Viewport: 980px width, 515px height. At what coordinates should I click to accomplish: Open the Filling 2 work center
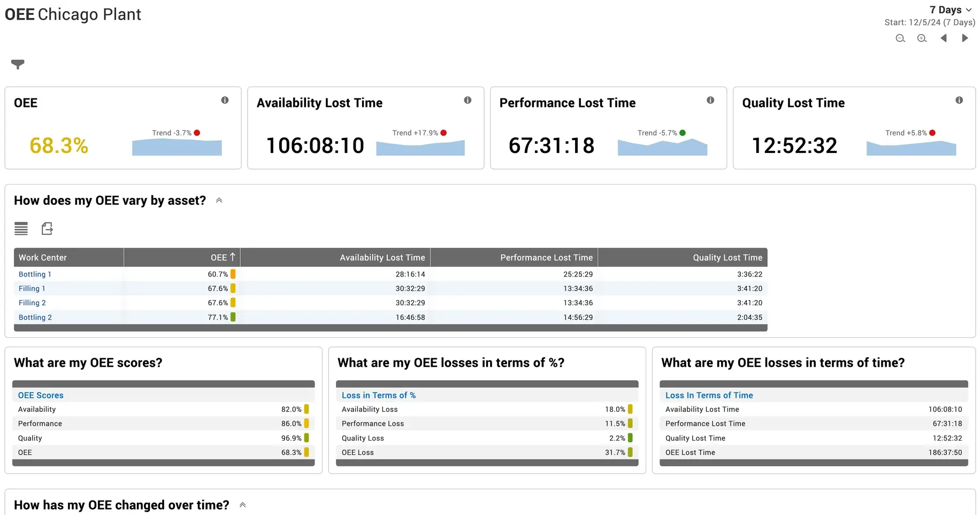(x=32, y=303)
